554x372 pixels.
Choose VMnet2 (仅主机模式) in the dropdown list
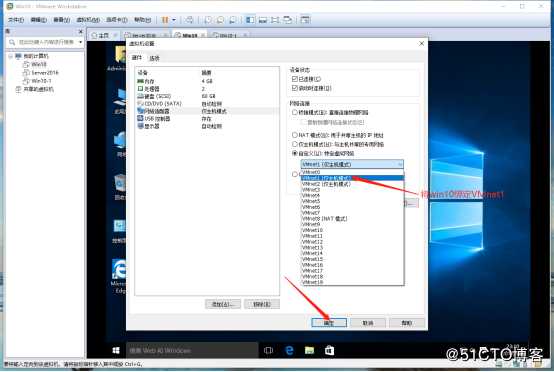click(x=352, y=184)
